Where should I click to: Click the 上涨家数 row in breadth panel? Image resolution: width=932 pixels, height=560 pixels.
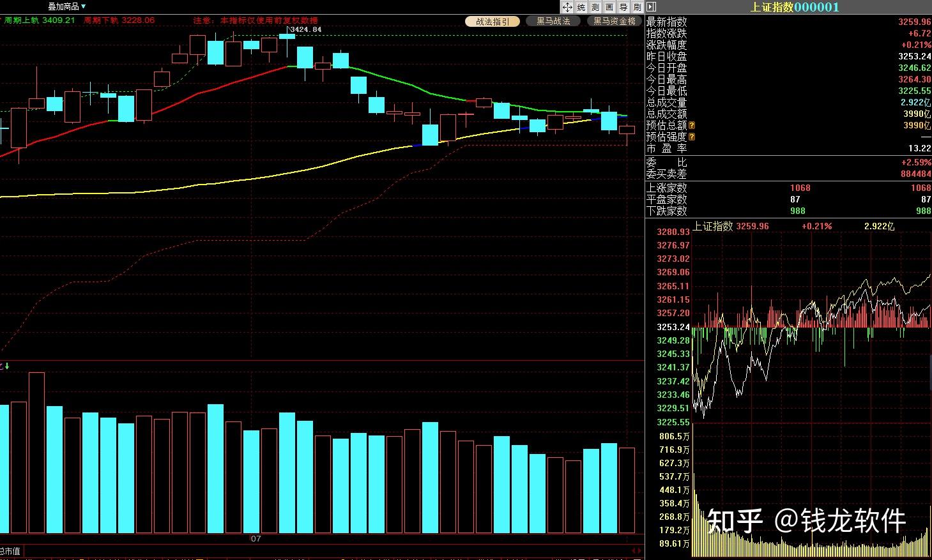pos(666,188)
